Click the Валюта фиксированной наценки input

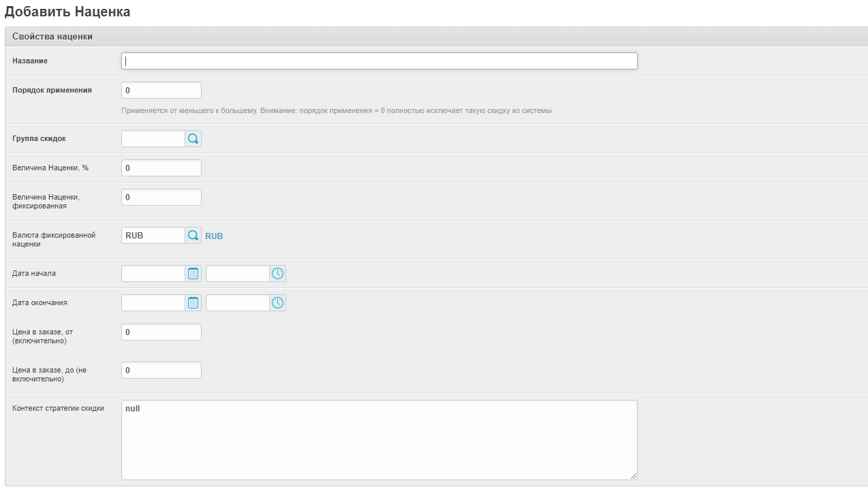(153, 236)
